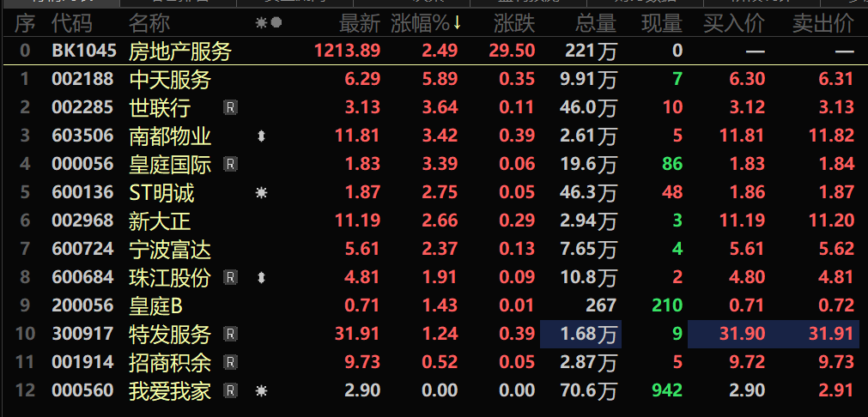Sort by the 买入价 column header
Viewport: 868px width, 417px height.
coord(734,23)
